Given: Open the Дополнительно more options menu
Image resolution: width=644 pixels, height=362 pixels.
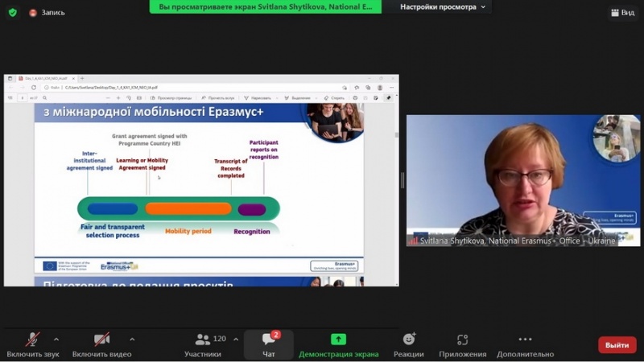Looking at the screenshot, I should (x=525, y=344).
